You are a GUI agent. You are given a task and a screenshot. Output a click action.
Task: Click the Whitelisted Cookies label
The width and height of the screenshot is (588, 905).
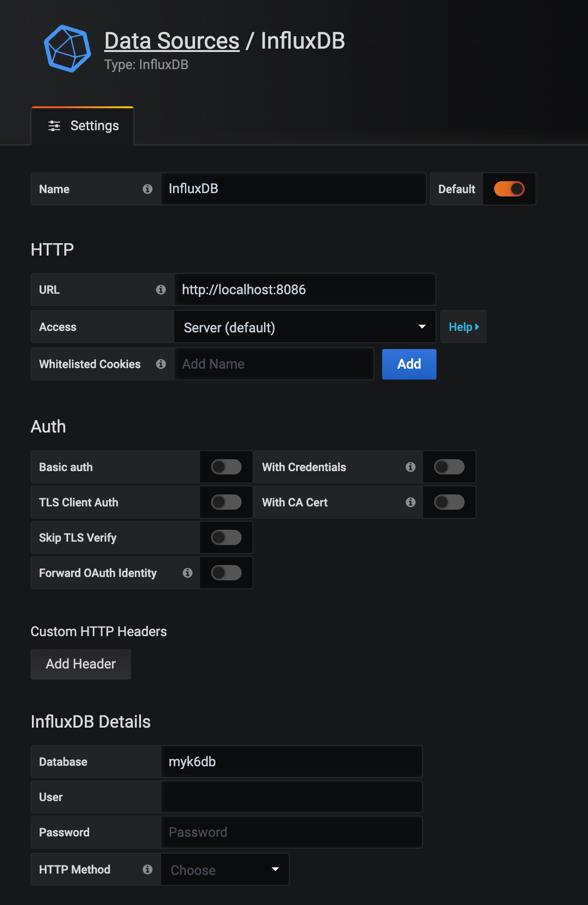(x=90, y=364)
